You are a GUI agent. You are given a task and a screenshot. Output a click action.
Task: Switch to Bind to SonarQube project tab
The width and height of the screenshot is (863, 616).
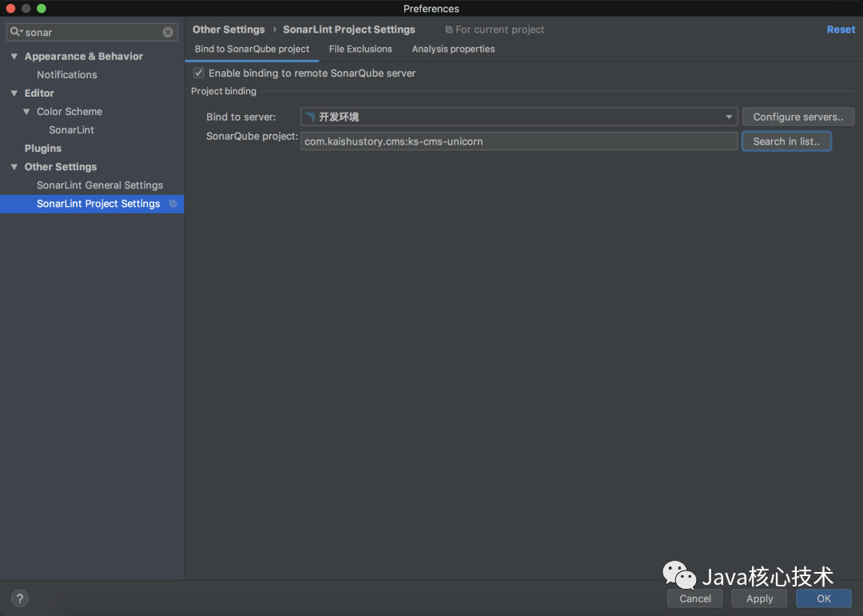pos(252,49)
